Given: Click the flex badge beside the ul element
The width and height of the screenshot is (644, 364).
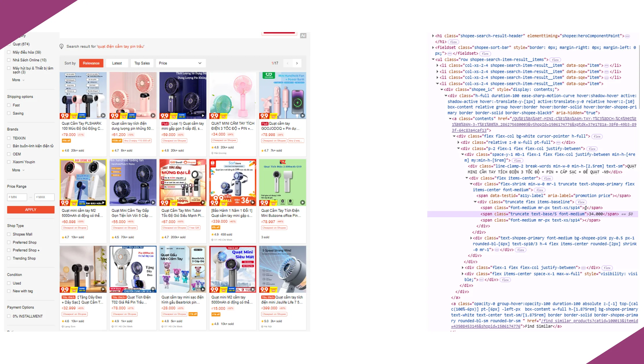Looking at the screenshot, I should pyautogui.click(x=555, y=60).
